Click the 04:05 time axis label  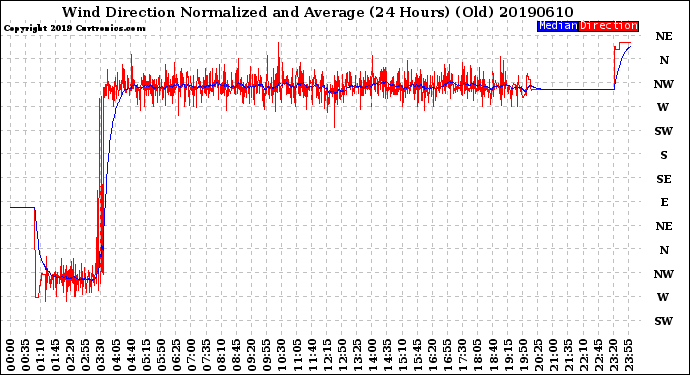(116, 355)
